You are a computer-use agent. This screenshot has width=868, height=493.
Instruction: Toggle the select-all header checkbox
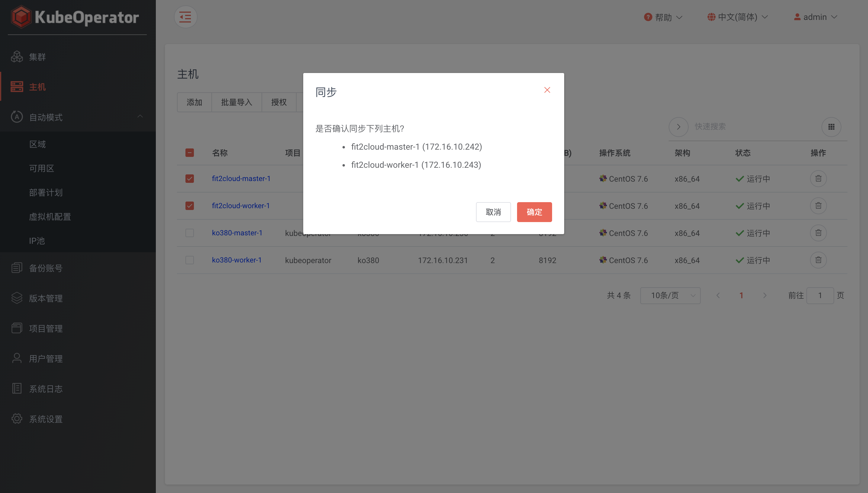click(x=189, y=153)
